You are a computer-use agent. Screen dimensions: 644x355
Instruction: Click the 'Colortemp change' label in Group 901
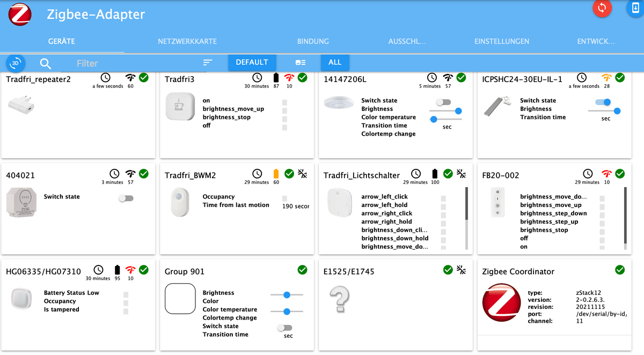point(230,317)
